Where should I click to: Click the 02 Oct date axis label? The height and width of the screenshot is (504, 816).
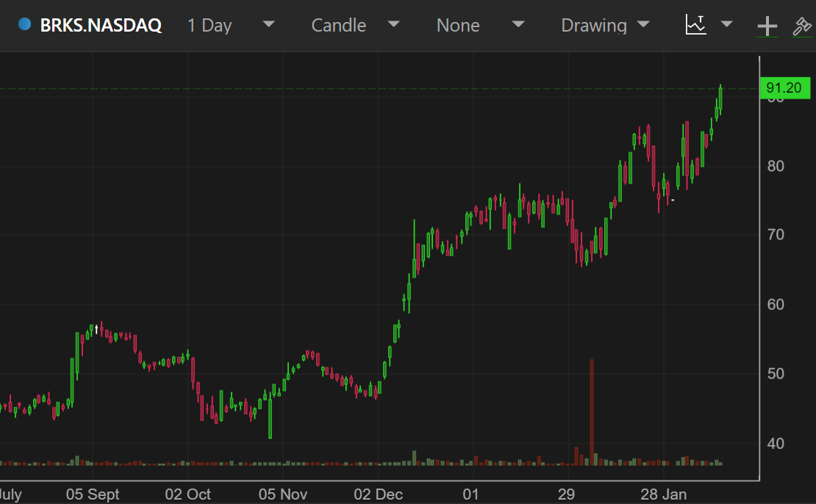187,494
